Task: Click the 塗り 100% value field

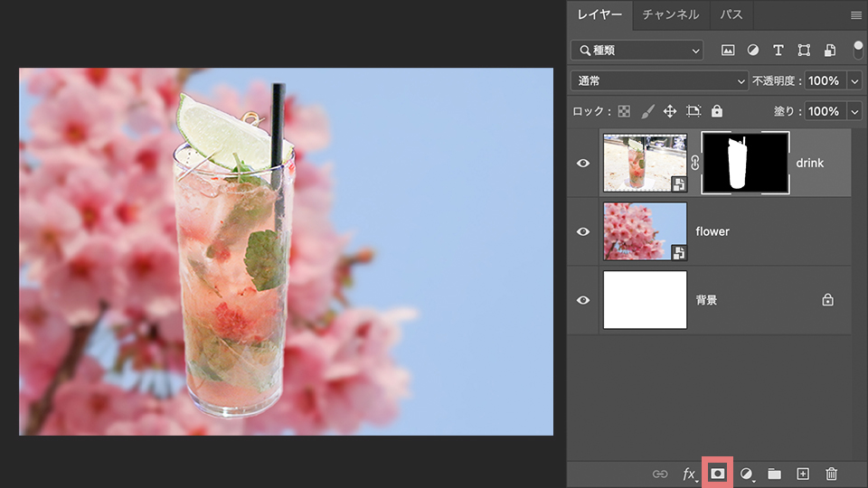Action: pyautogui.click(x=826, y=111)
